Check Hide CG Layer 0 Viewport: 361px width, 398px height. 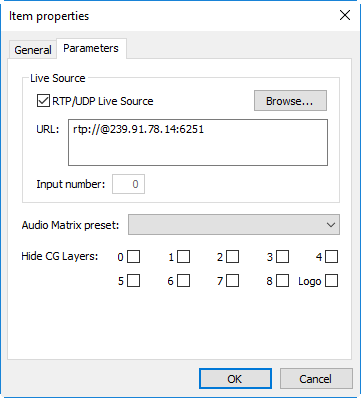pos(134,257)
